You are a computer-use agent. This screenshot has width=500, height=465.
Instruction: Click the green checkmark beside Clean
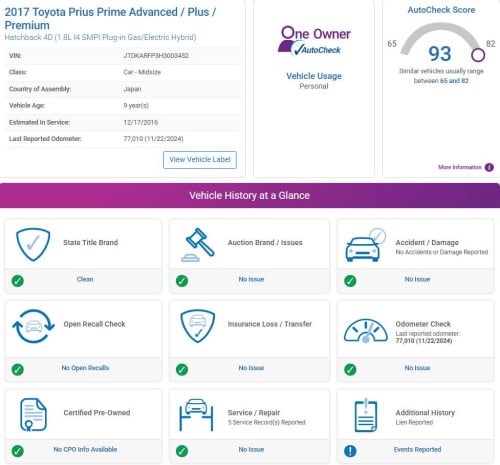pyautogui.click(x=18, y=281)
